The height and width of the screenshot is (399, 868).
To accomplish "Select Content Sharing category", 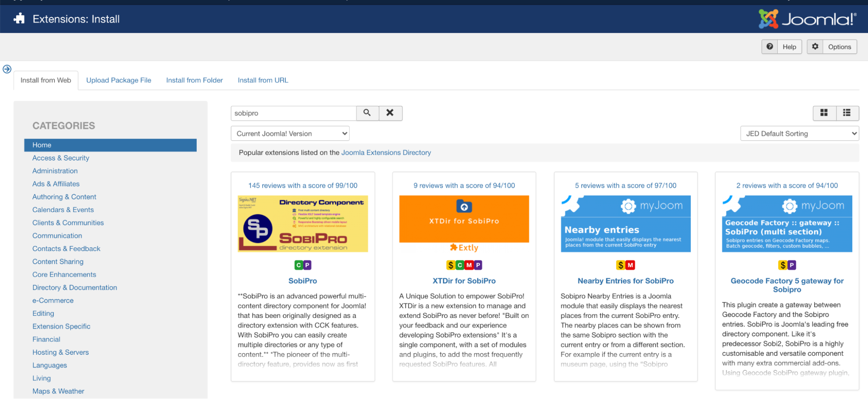I will click(x=58, y=262).
